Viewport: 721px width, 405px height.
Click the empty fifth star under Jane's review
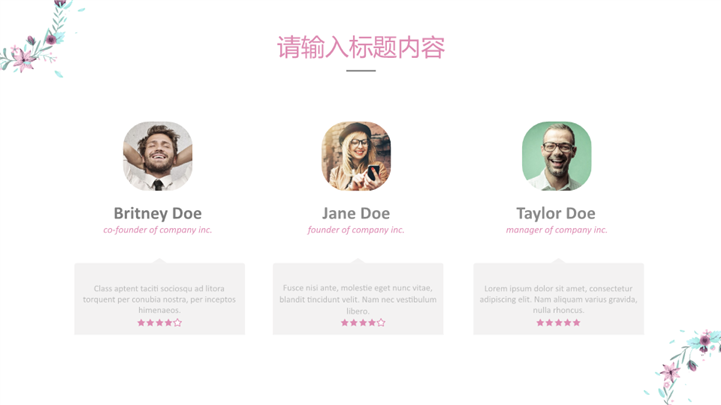click(381, 323)
